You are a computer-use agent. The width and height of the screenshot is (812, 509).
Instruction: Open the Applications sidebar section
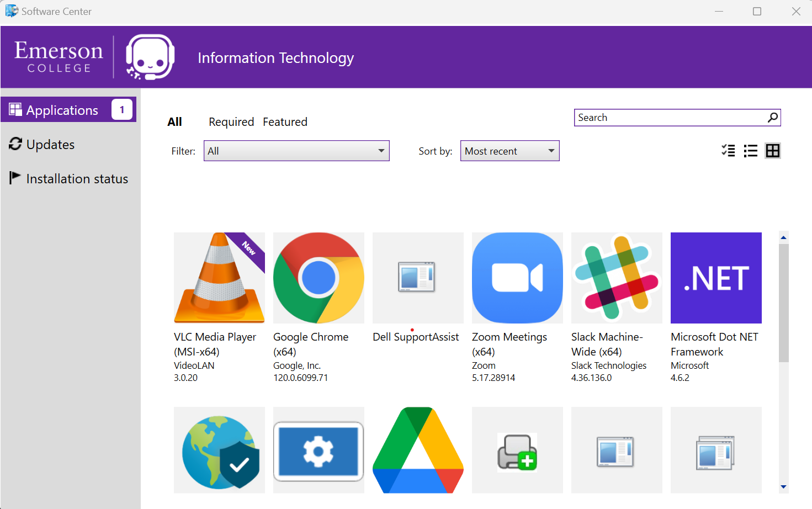tap(68, 110)
